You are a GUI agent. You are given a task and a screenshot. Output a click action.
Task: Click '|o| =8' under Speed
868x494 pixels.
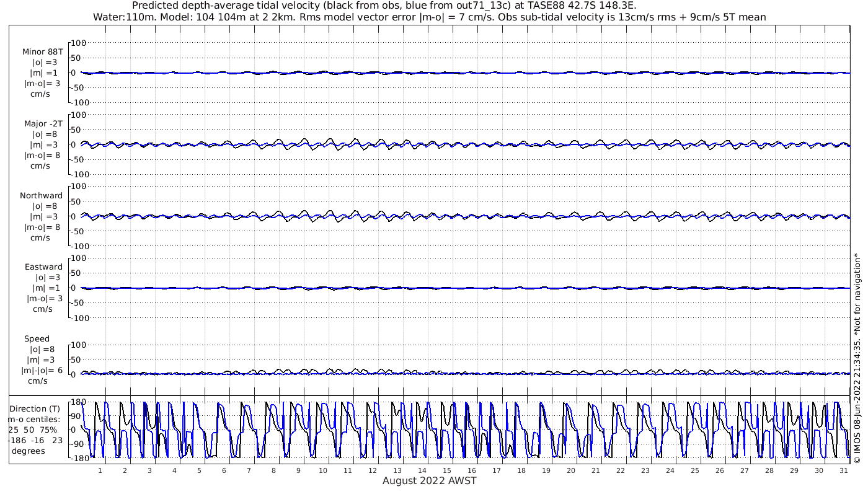(42, 350)
